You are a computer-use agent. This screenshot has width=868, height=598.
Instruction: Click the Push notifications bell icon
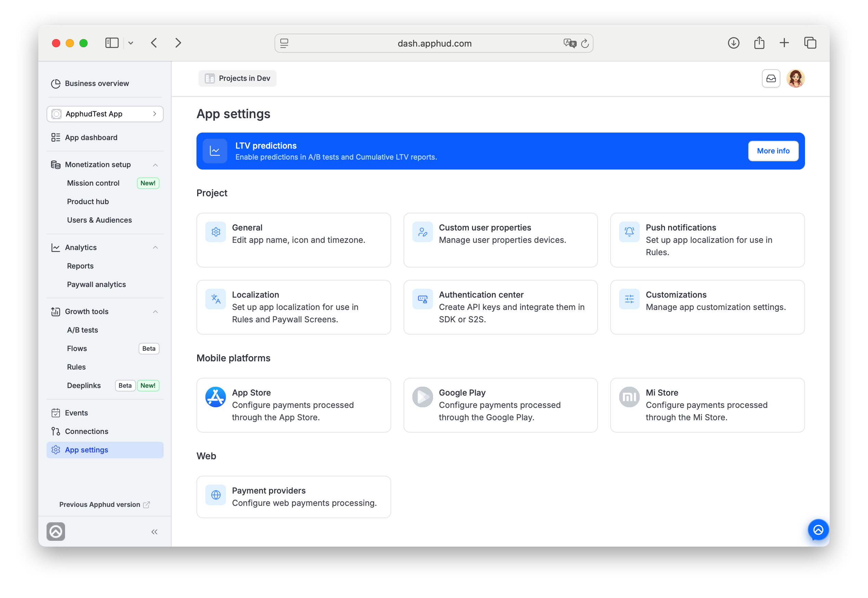coord(629,232)
